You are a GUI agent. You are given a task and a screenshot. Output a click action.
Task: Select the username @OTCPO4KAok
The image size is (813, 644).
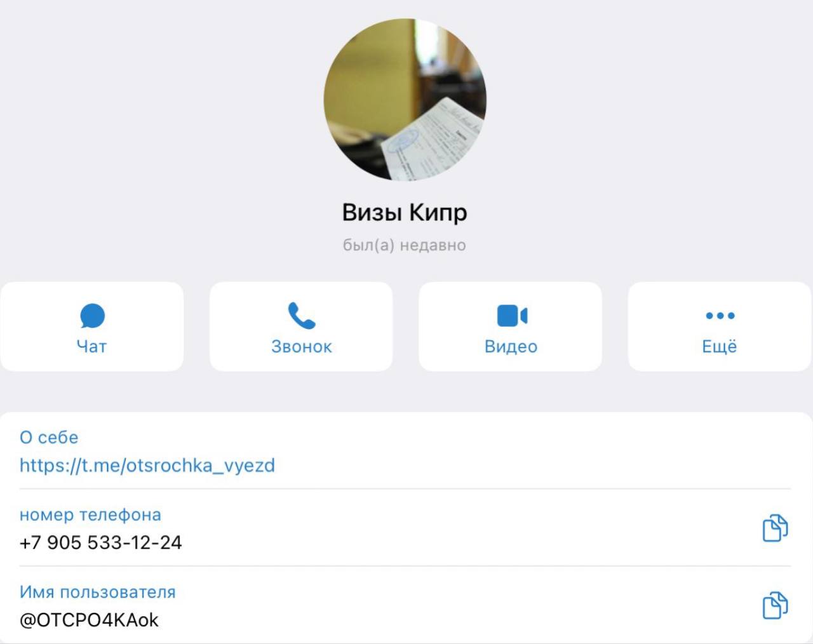coord(89,620)
